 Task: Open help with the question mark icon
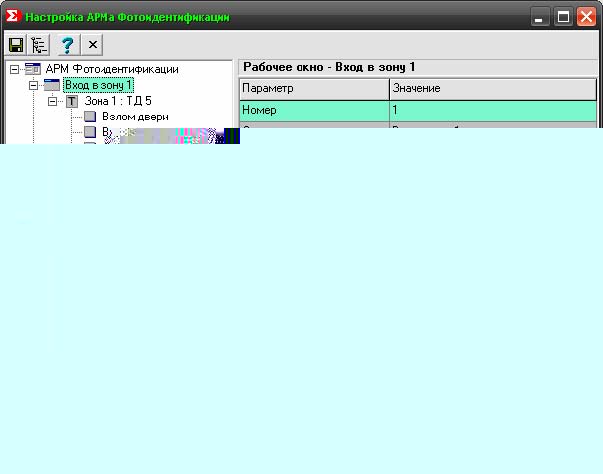point(67,44)
